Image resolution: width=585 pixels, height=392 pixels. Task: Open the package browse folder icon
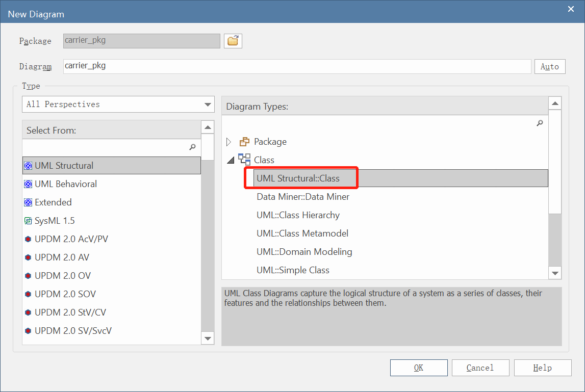pos(233,41)
